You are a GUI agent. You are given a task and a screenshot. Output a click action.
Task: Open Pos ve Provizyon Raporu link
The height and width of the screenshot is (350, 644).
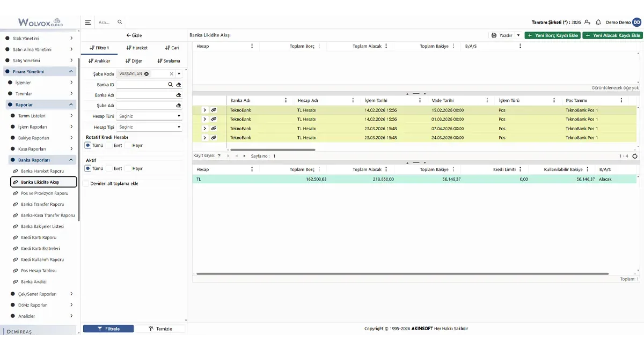(x=45, y=193)
